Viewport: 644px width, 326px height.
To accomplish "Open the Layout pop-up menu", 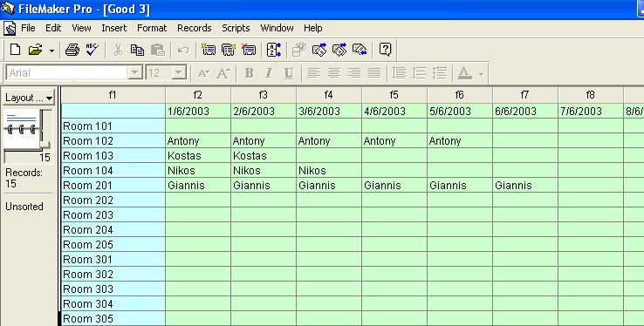I will pyautogui.click(x=28, y=98).
